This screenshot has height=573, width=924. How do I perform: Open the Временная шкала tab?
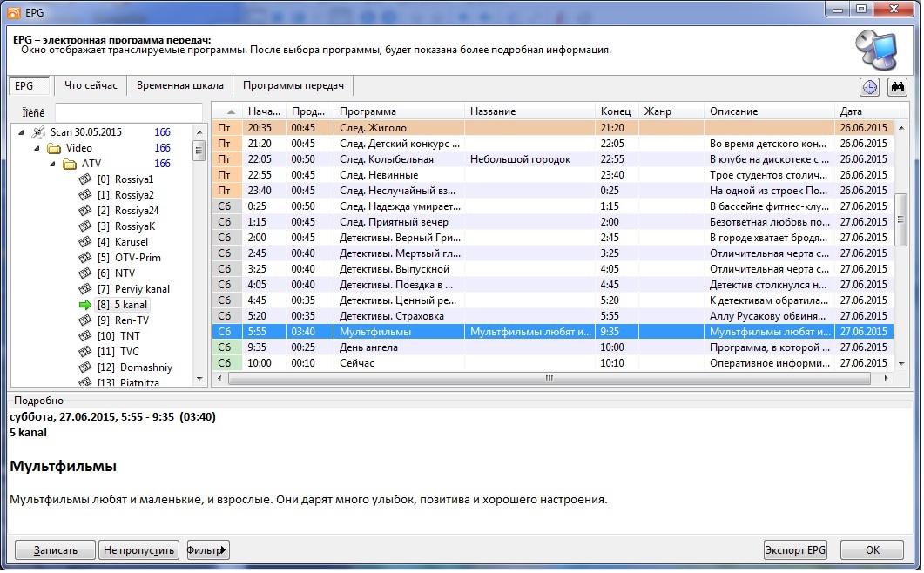180,85
